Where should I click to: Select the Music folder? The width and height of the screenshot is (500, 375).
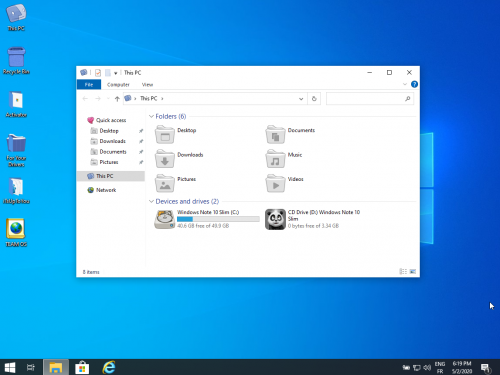(x=284, y=159)
